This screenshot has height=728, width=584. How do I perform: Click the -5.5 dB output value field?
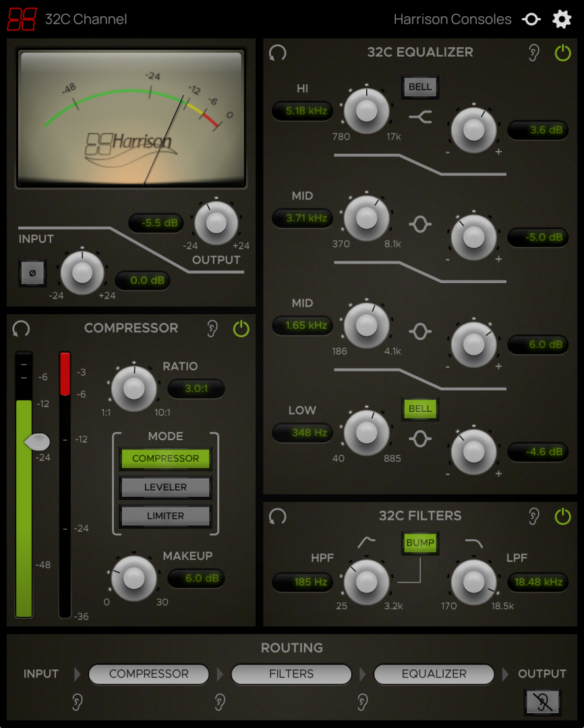pos(156,223)
